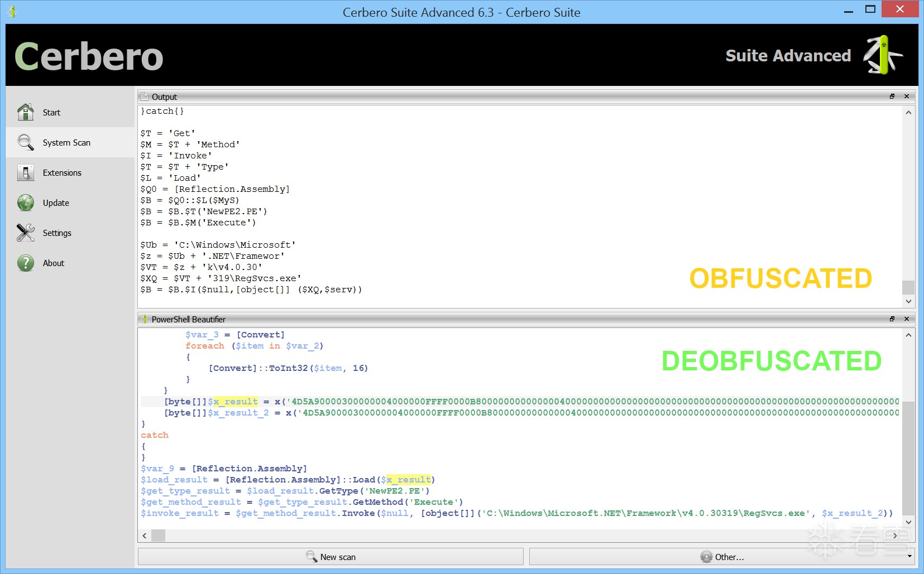The height and width of the screenshot is (574, 924).
Task: Click the Beautifier horizontal scroll right arrow
Action: click(x=895, y=536)
